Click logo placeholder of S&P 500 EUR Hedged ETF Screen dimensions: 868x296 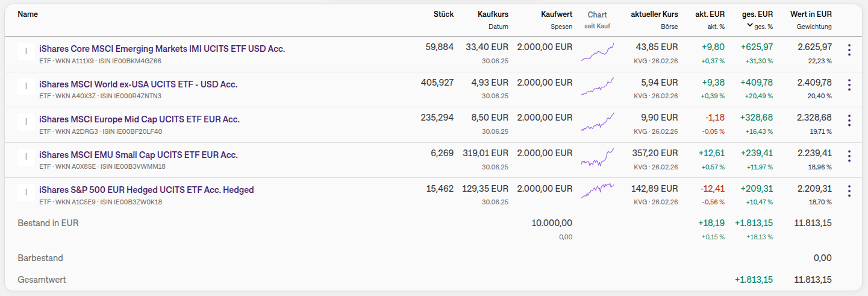coord(26,193)
